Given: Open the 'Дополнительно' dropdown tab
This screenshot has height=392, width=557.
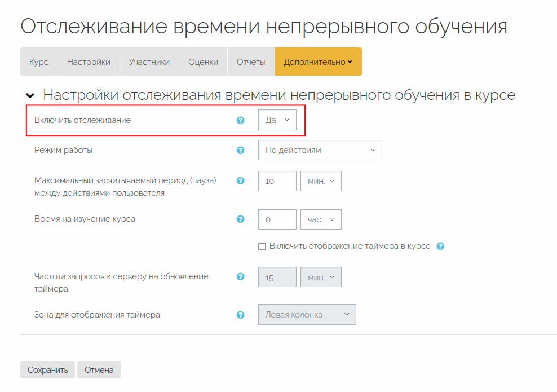Looking at the screenshot, I should point(318,62).
